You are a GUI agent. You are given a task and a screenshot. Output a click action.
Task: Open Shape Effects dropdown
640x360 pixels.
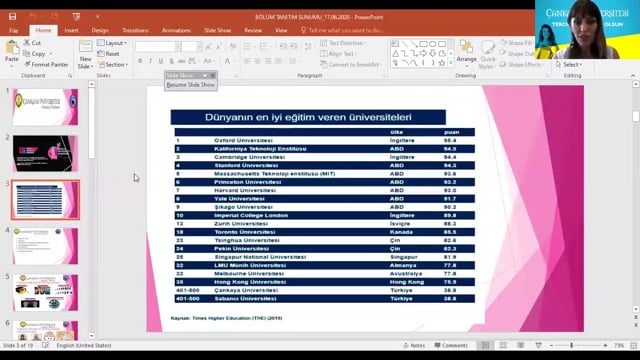pos(522,64)
